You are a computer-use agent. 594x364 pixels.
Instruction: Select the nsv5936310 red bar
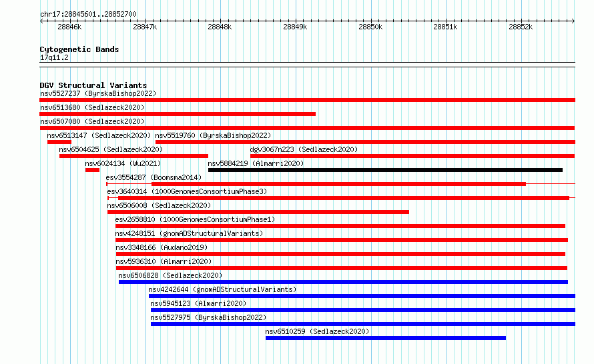tap(341, 268)
